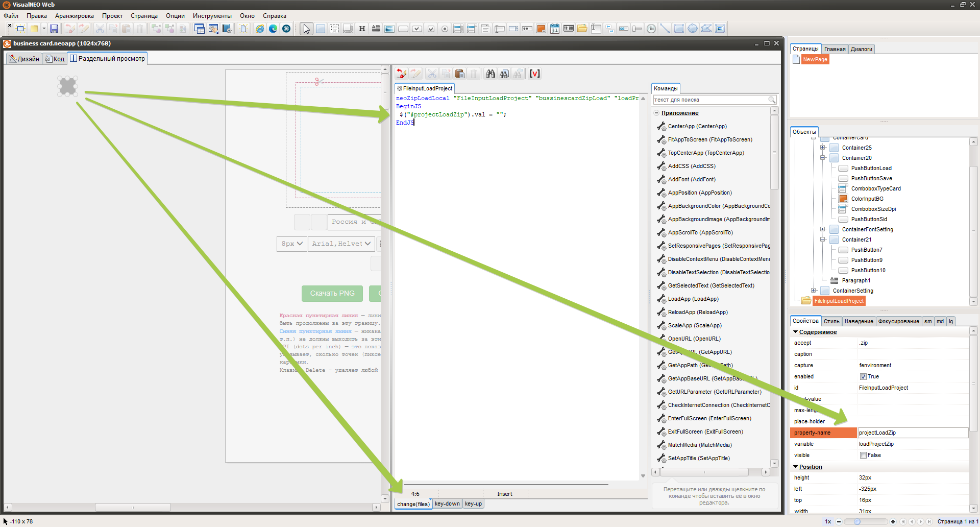Select Paragraph1 in the objects tree
The image size is (980, 527).
point(856,281)
